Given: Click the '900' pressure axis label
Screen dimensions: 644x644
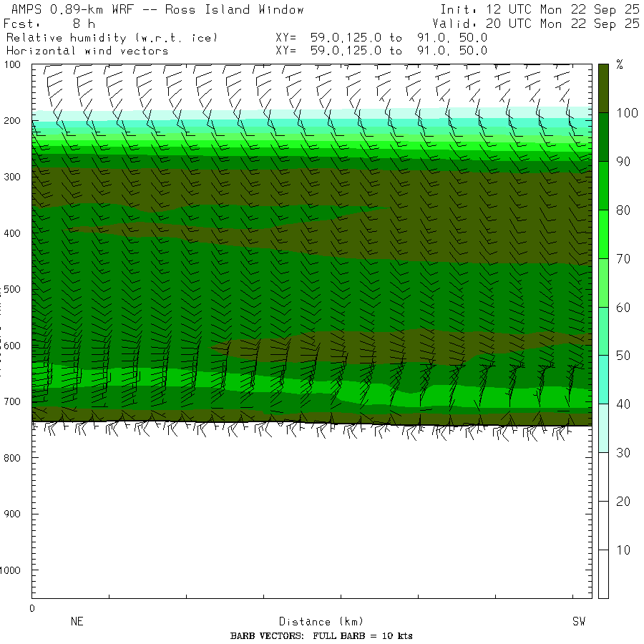Looking at the screenshot, I should pyautogui.click(x=12, y=514).
